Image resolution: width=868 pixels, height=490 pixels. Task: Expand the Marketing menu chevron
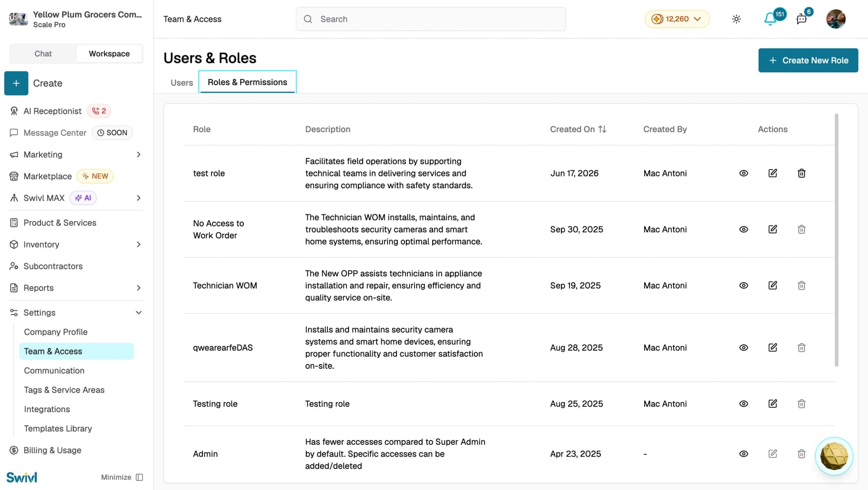(x=139, y=155)
